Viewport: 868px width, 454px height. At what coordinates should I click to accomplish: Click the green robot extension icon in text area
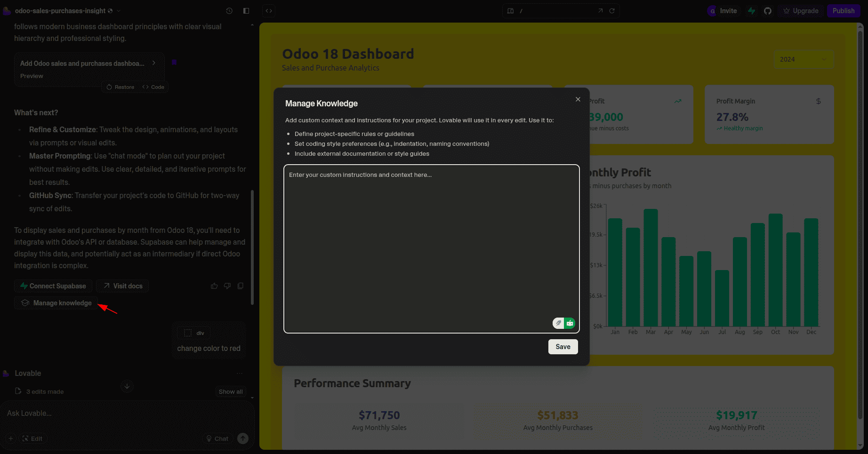tap(570, 323)
